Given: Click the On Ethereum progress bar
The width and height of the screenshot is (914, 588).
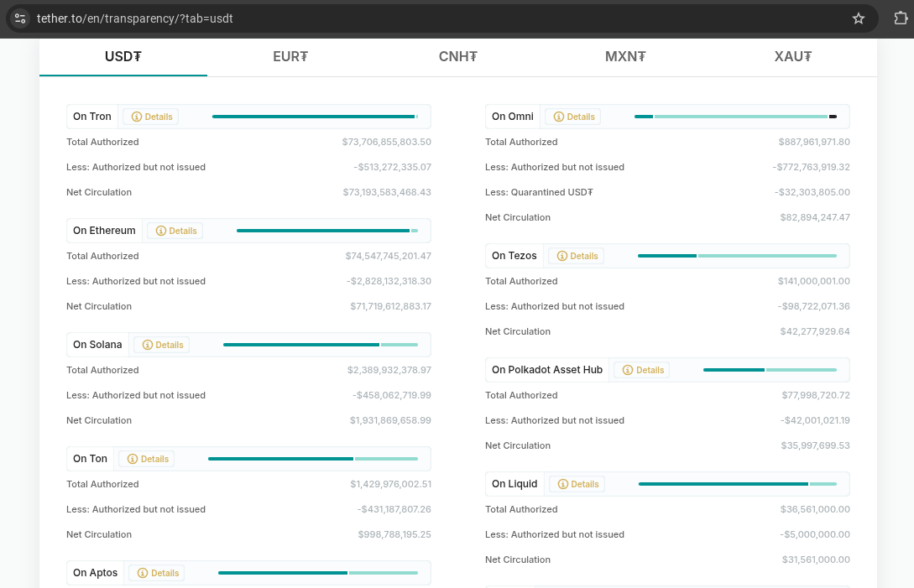Looking at the screenshot, I should point(327,231).
